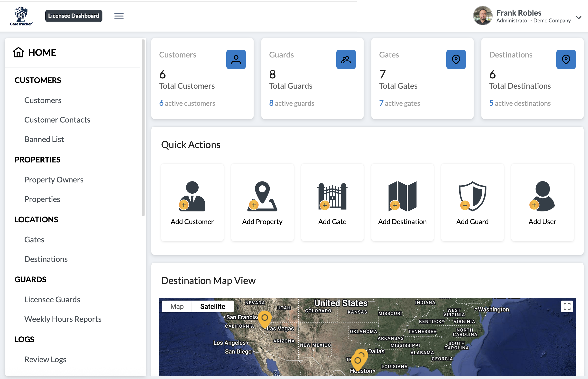
Task: Open the Banned List page
Action: point(44,139)
